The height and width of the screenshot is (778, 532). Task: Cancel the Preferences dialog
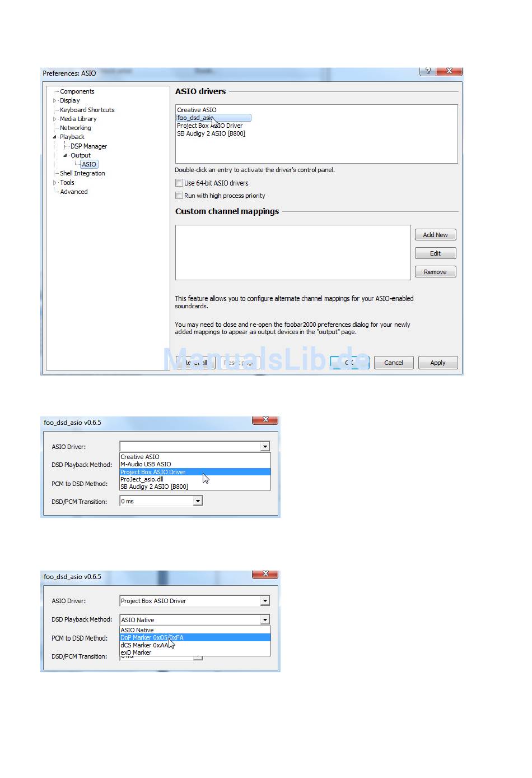click(394, 363)
